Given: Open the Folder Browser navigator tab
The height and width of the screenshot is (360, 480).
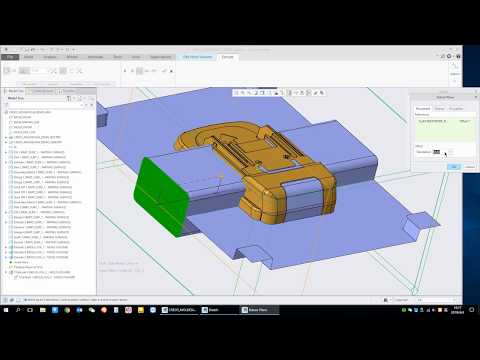Looking at the screenshot, I should [x=42, y=91].
